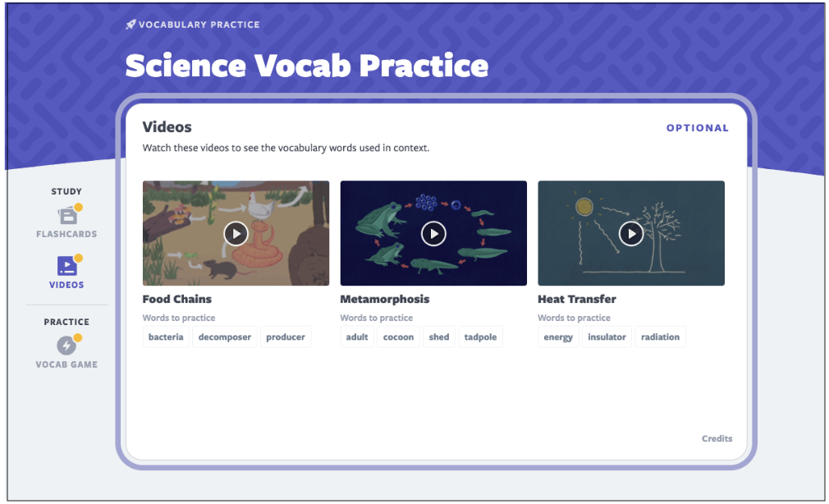This screenshot has height=504, width=829.
Task: Click the rocket icon beside Vocabulary Practice
Action: click(x=131, y=25)
